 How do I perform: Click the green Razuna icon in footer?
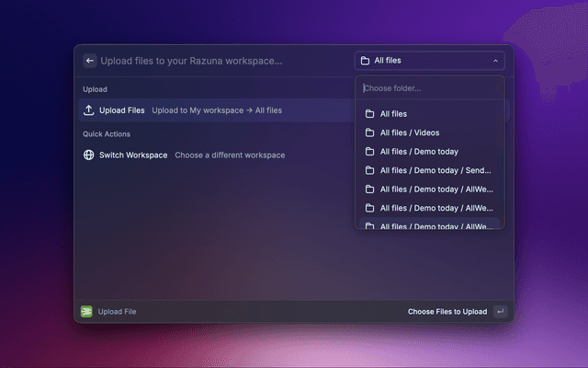click(86, 312)
